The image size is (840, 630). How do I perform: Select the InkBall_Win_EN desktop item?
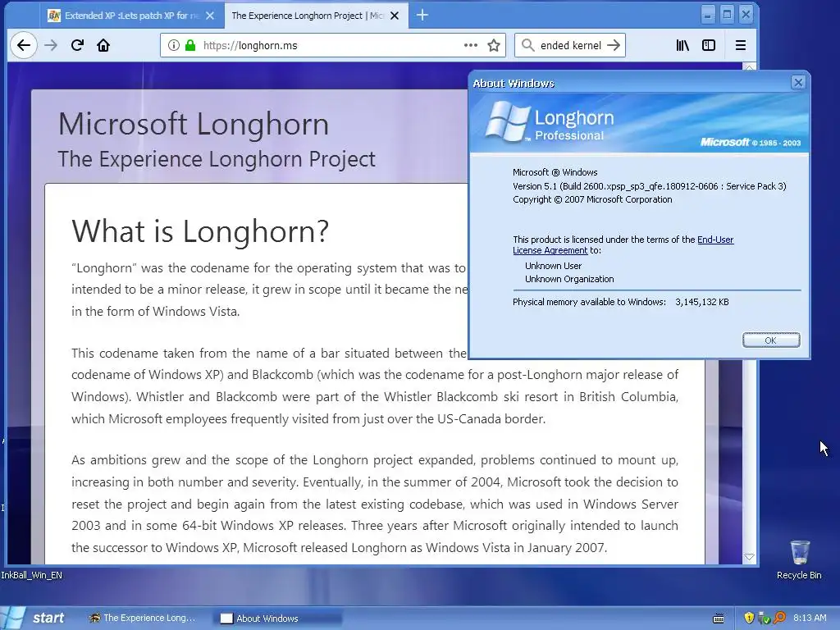coord(31,575)
